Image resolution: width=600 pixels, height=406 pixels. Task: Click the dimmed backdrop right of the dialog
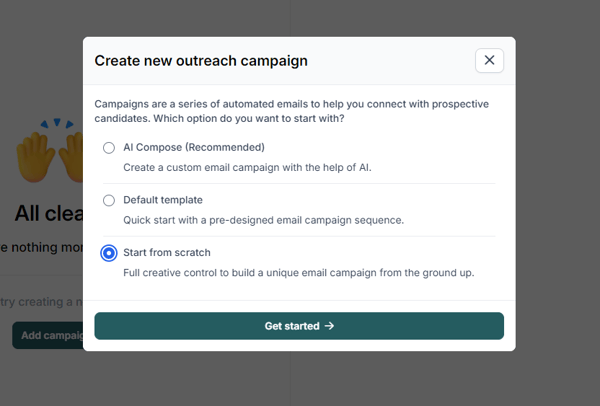pos(557,200)
